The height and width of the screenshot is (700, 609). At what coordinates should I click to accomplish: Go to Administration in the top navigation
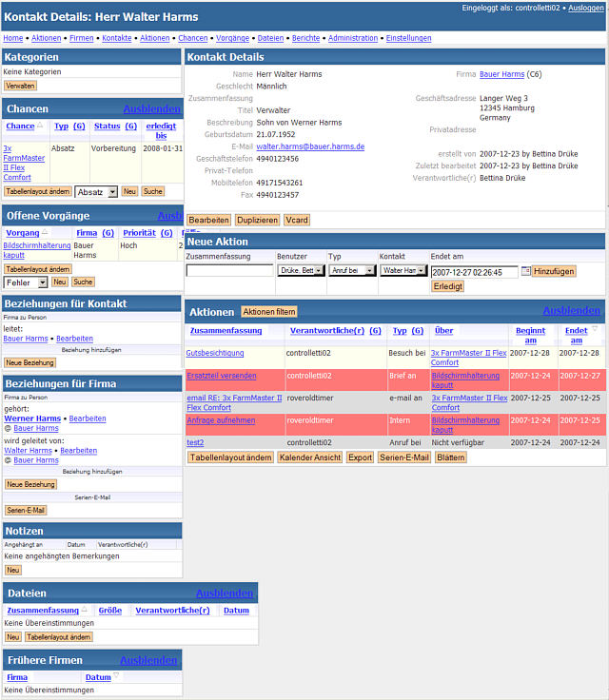(x=353, y=38)
